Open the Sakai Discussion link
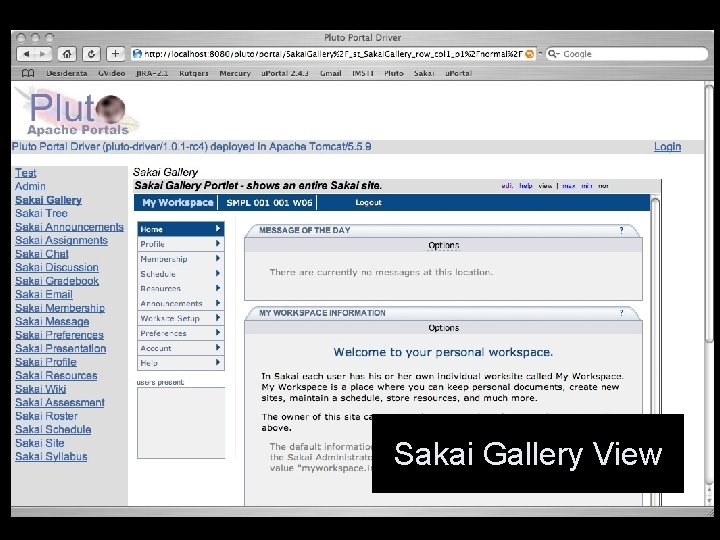720x540 pixels. 56,268
